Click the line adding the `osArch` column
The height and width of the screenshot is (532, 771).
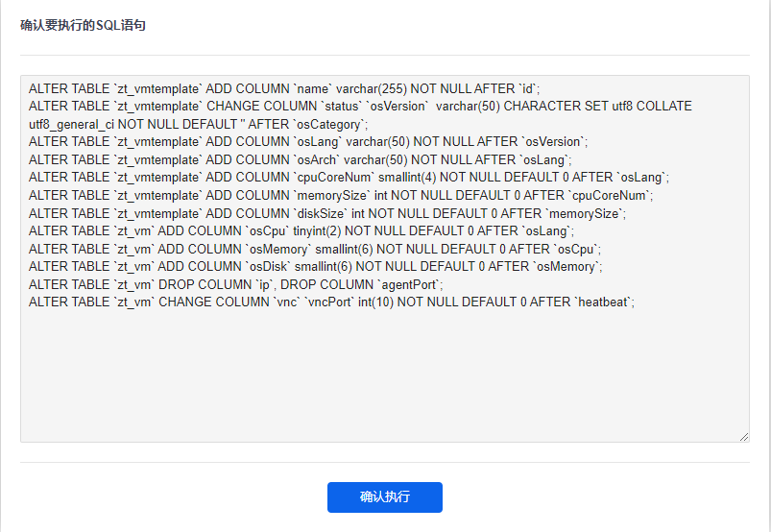point(300,160)
